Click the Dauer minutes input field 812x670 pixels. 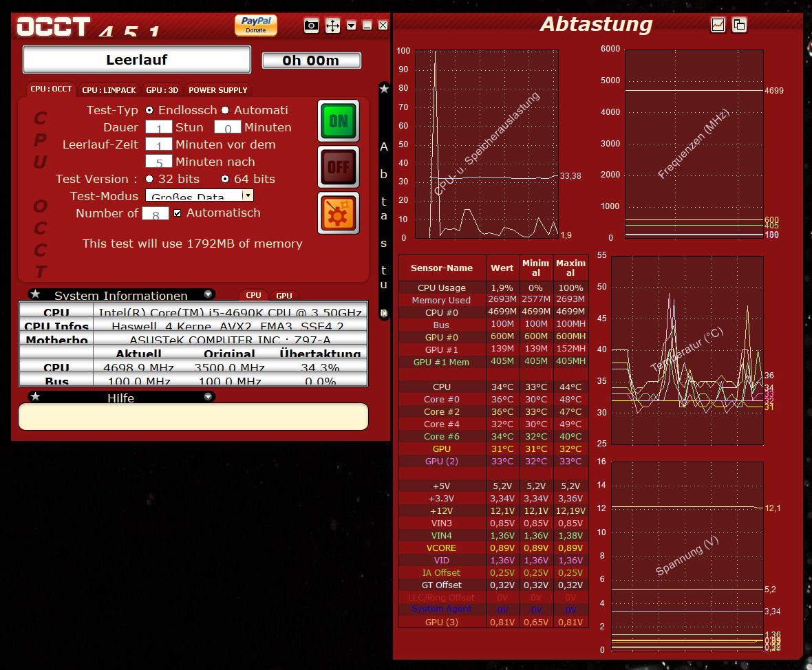(228, 127)
